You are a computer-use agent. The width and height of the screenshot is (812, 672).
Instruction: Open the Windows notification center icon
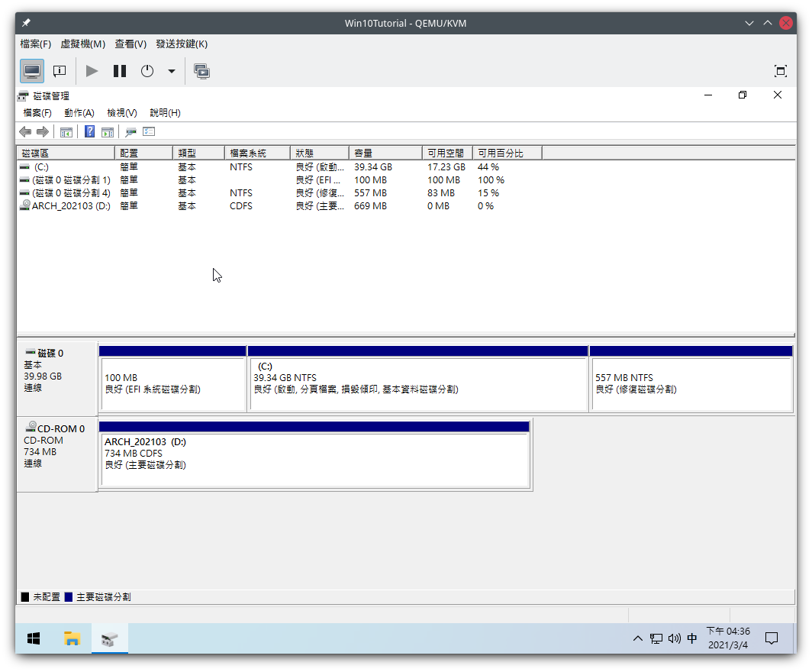click(x=772, y=638)
